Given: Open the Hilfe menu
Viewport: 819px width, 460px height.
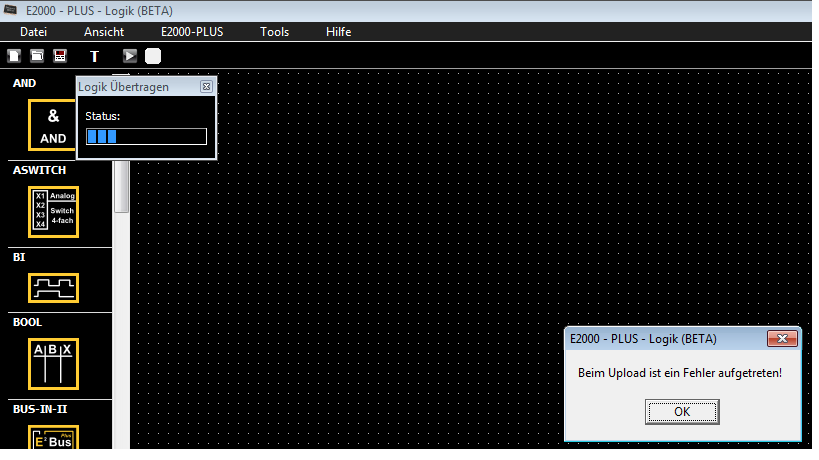Looking at the screenshot, I should point(339,32).
